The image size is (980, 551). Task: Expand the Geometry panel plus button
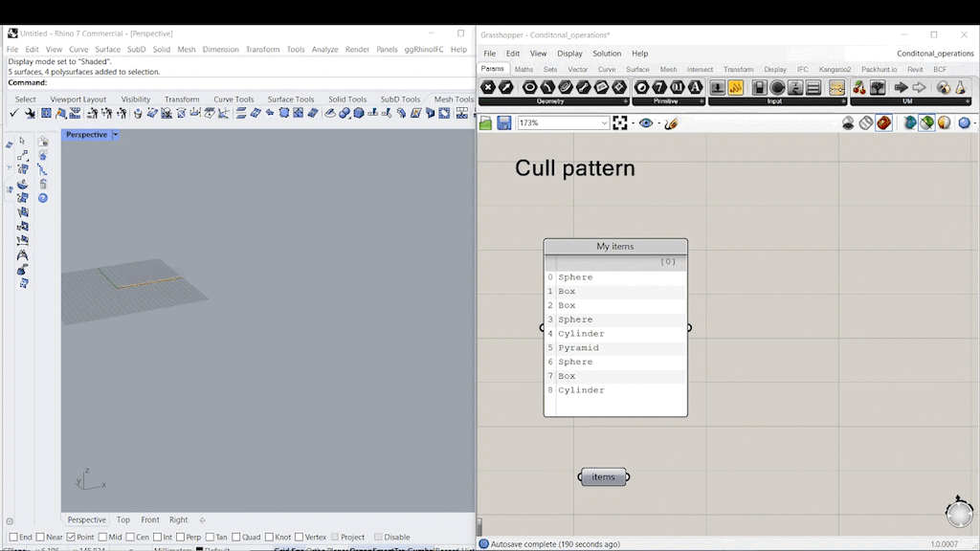[x=626, y=101]
